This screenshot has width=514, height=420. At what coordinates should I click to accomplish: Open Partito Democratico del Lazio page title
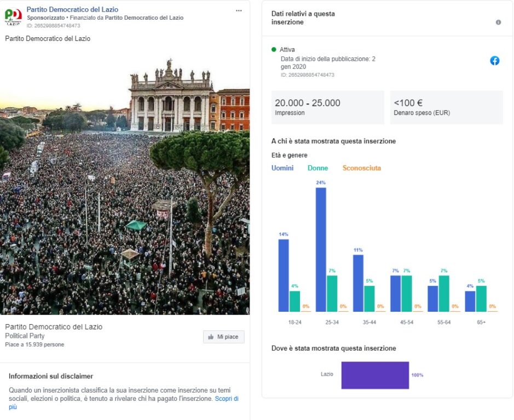(72, 9)
